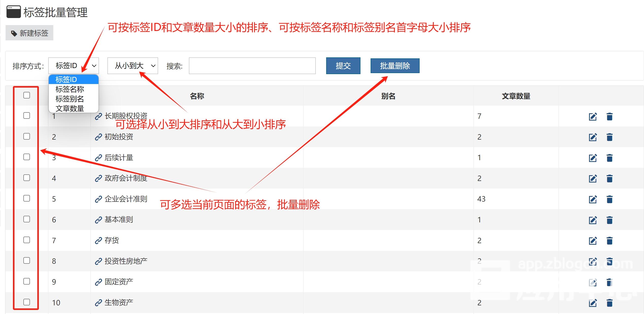Screen dimensions: 644x314
Task: Click edit icon for 长期股权投资 row
Action: coord(592,117)
